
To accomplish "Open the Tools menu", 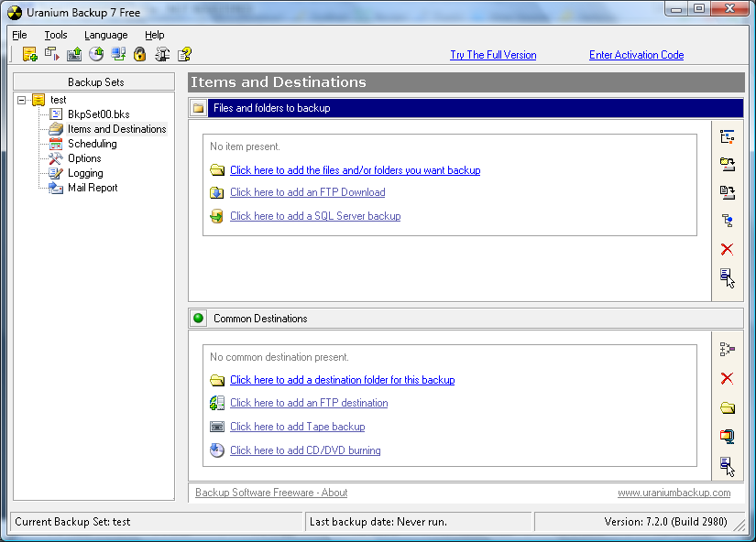I will 56,35.
